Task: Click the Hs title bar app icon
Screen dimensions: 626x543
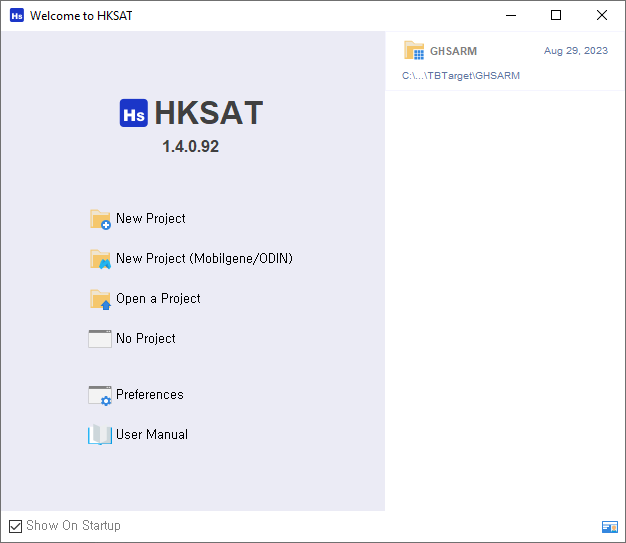Action: (17, 16)
